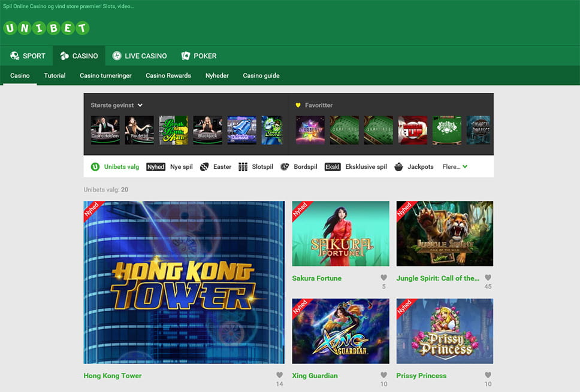580x392 pixels.
Task: Open the blue bell slot thumbnail
Action: click(x=241, y=130)
